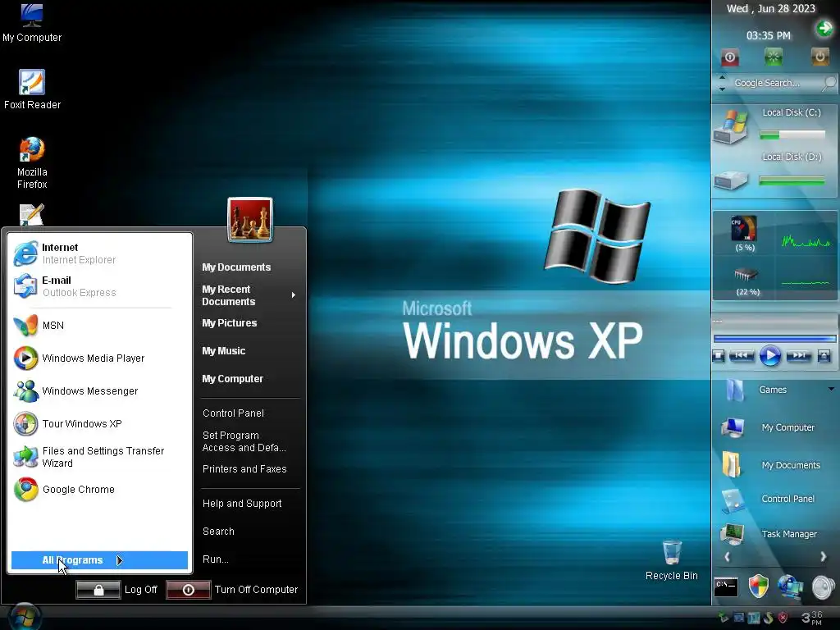Click the green restart sidebar icon

pyautogui.click(x=773, y=57)
